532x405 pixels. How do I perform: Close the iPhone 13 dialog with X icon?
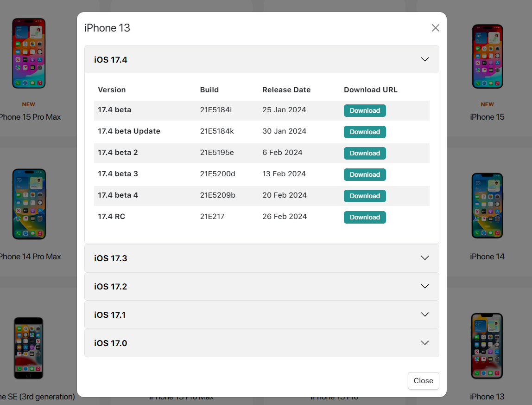(x=435, y=28)
